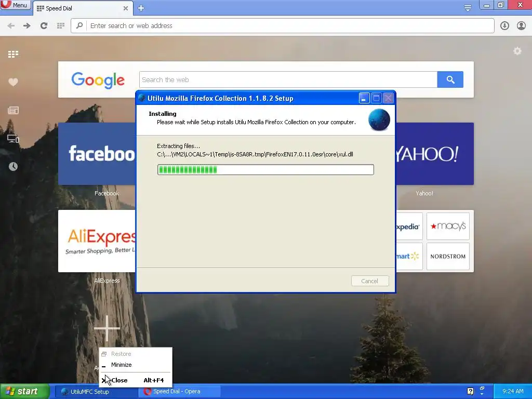
Task: Click the Cancel button in Setup dialog
Action: pyautogui.click(x=370, y=281)
